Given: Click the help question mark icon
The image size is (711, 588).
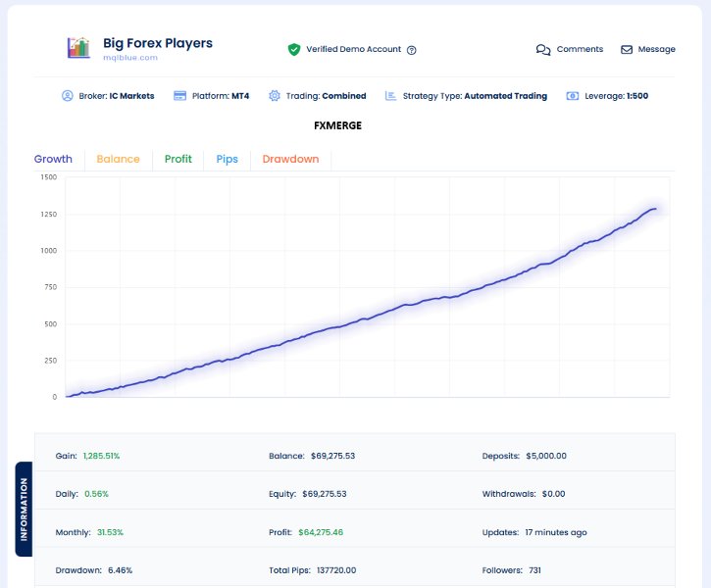Looking at the screenshot, I should pyautogui.click(x=412, y=50).
